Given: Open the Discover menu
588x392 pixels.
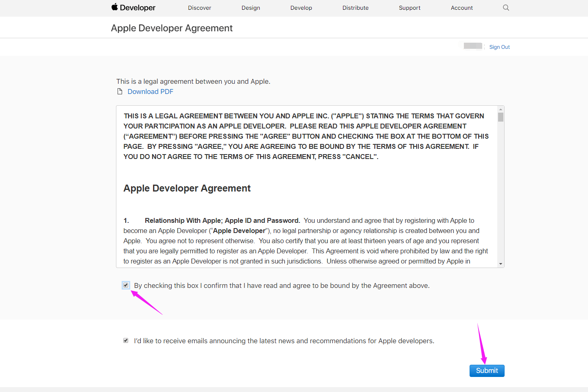Looking at the screenshot, I should pyautogui.click(x=199, y=8).
